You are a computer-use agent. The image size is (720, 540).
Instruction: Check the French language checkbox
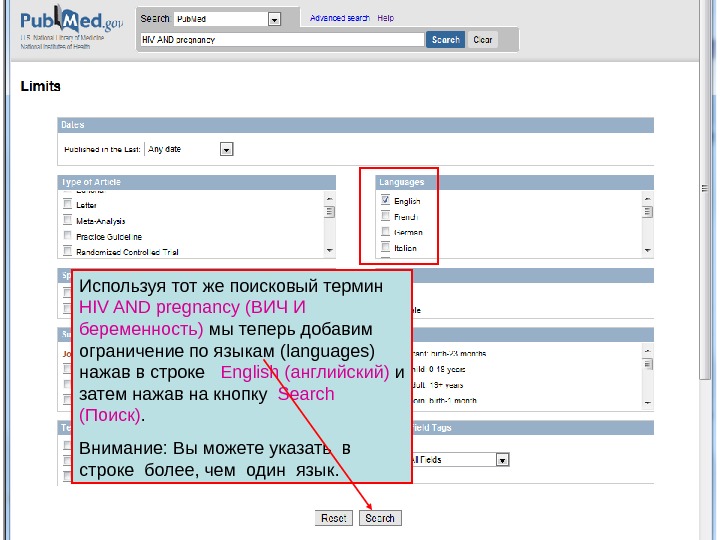(385, 215)
